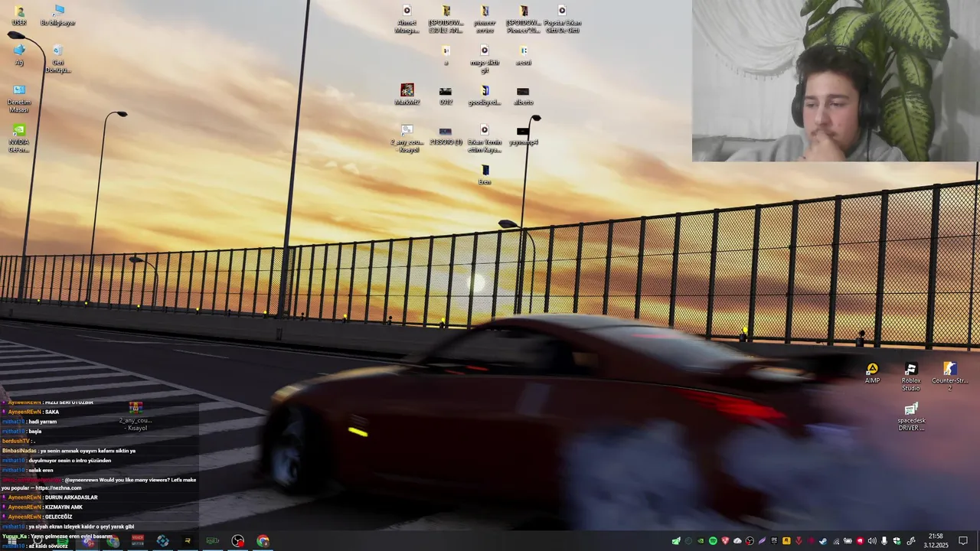Click Steam icon in system tray
Viewport: 980px width, 551px height.
click(823, 541)
